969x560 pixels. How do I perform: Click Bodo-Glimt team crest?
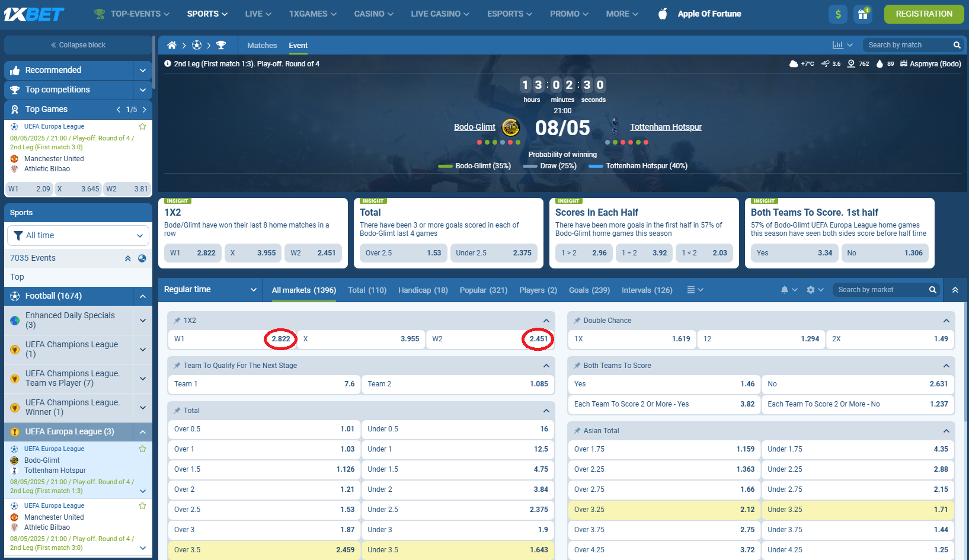[511, 127]
